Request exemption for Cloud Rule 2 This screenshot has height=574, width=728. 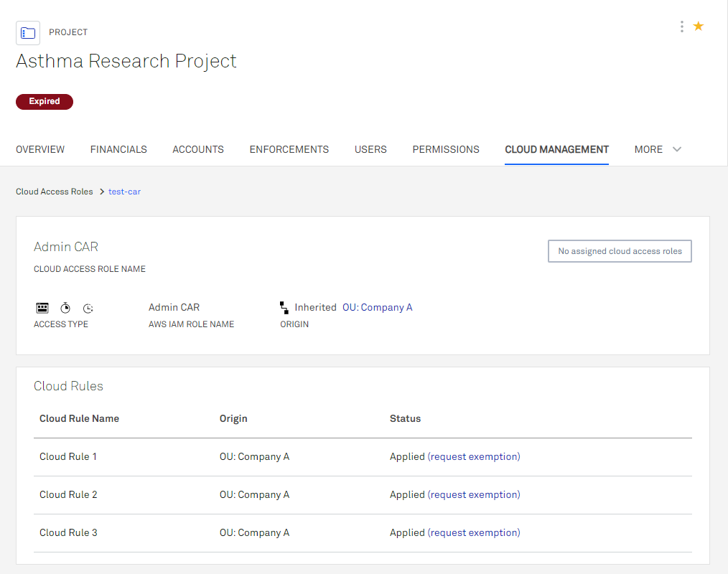pyautogui.click(x=474, y=494)
